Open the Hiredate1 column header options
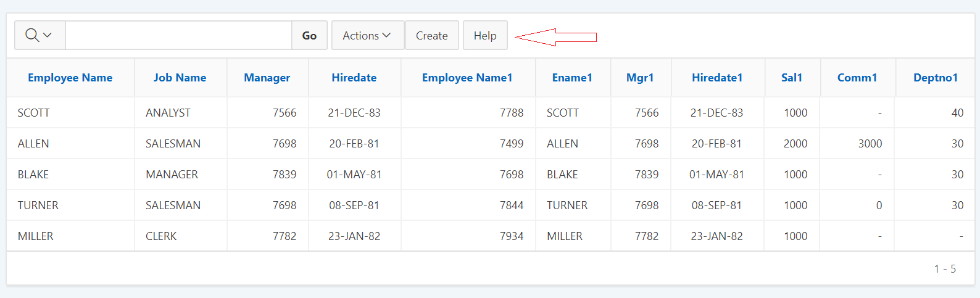Image resolution: width=980 pixels, height=298 pixels. [x=717, y=78]
